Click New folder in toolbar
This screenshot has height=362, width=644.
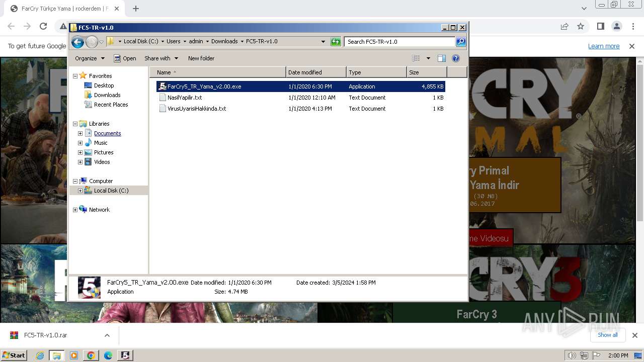(201, 58)
